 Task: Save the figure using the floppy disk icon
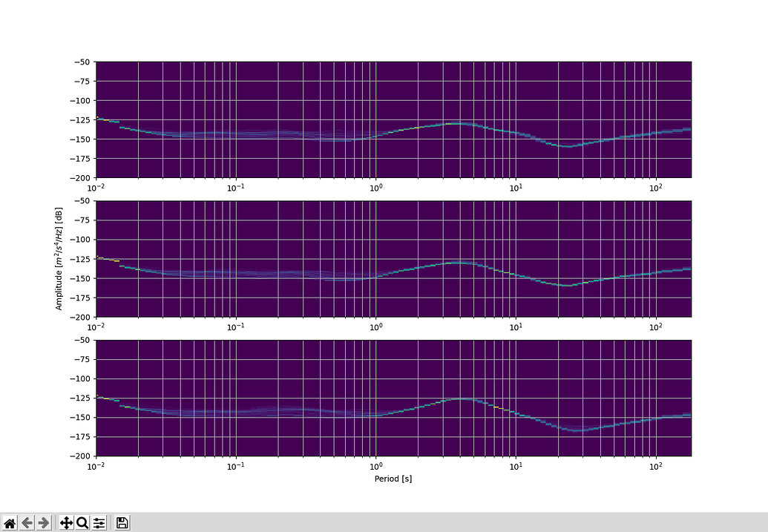click(x=121, y=523)
